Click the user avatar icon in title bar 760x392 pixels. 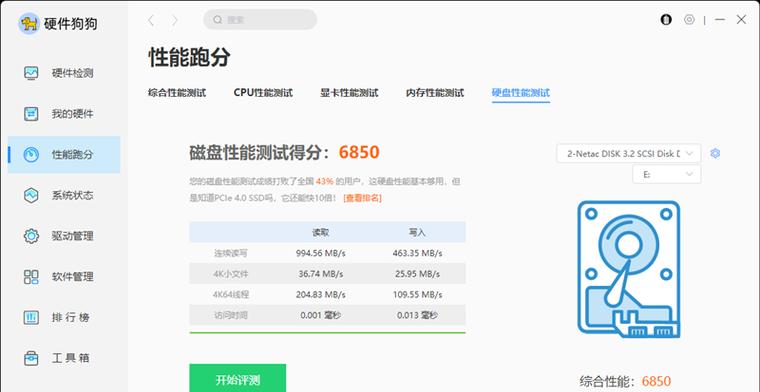666,20
